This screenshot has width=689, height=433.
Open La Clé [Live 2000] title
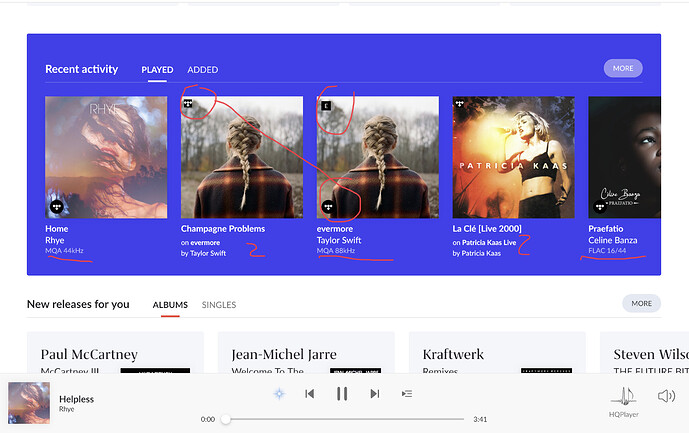(x=487, y=229)
